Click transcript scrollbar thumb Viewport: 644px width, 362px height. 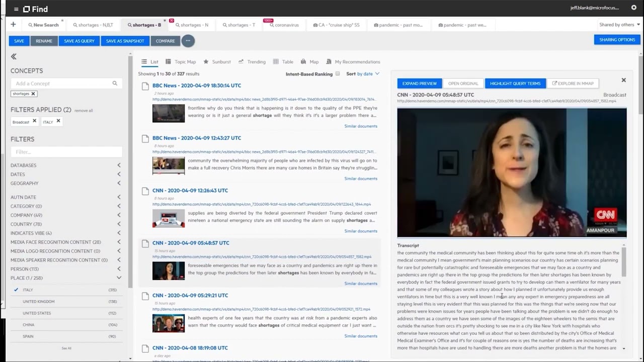[x=624, y=261]
